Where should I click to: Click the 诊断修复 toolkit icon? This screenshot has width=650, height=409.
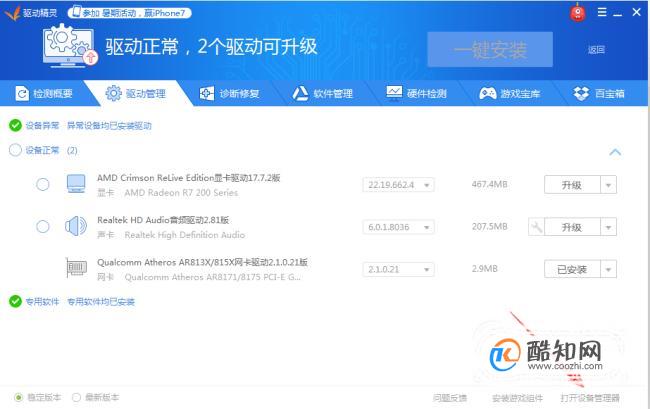tap(206, 93)
